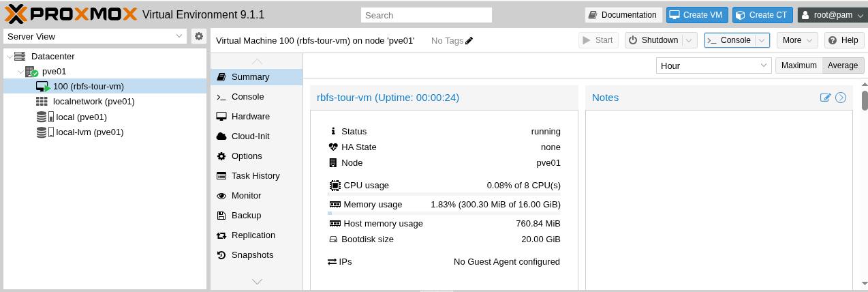Viewport: 868px width, 292px height.
Task: Open the Cloud-Init tab
Action: [257, 136]
